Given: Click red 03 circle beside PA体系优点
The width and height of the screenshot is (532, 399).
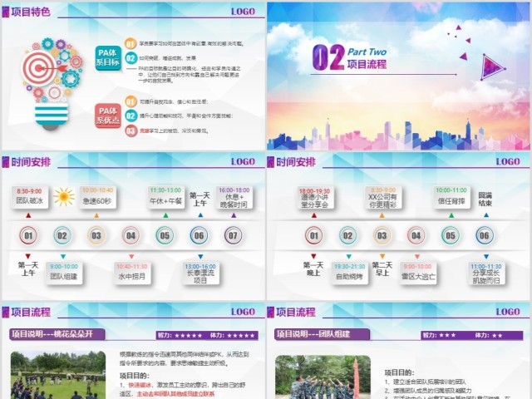Looking at the screenshot, I should click(x=131, y=131).
